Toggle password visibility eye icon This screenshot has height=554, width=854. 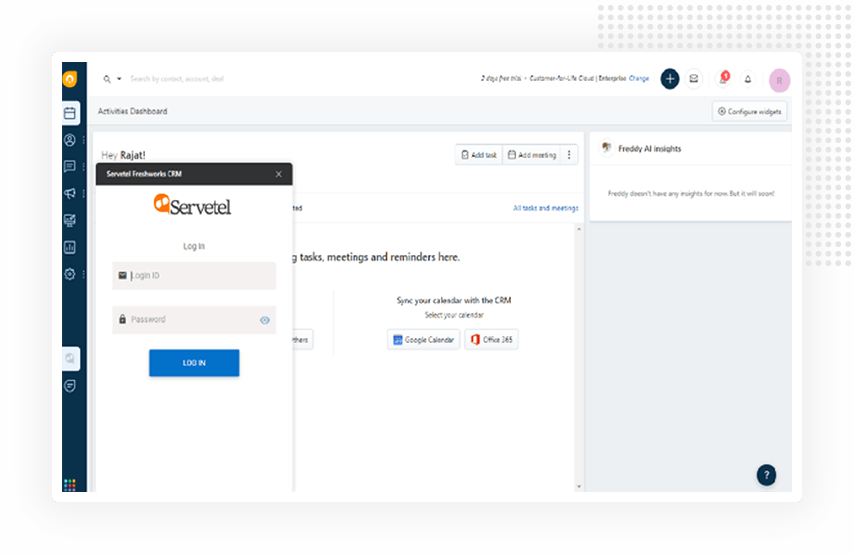click(x=265, y=320)
